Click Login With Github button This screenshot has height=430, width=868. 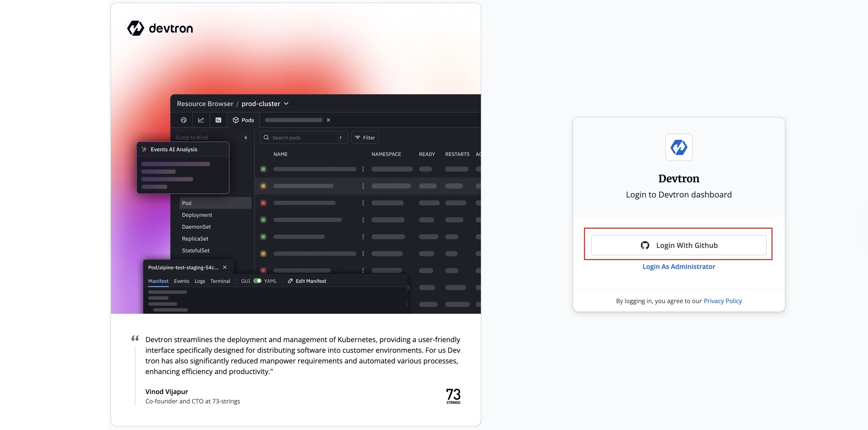pos(679,245)
